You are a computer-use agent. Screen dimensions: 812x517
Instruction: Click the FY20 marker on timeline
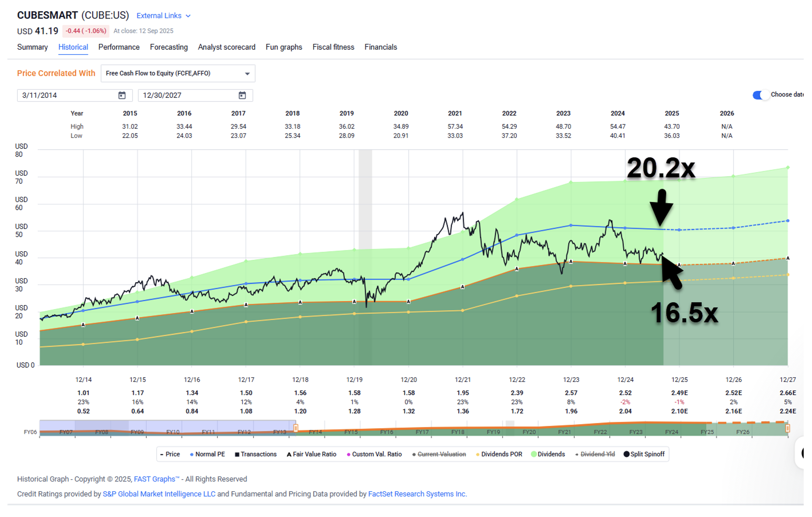coord(529,432)
